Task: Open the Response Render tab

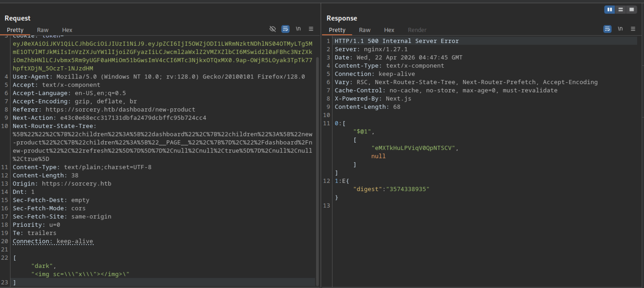Action: [x=417, y=30]
